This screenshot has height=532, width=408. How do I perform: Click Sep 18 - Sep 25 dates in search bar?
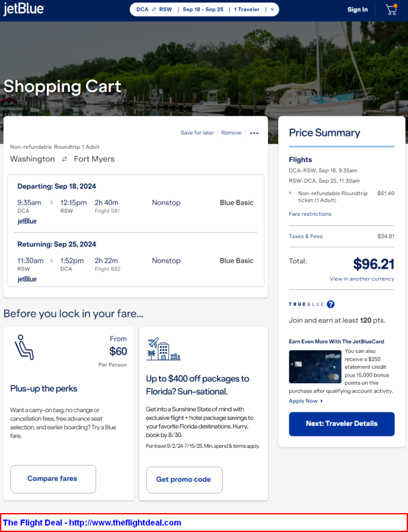click(x=203, y=10)
